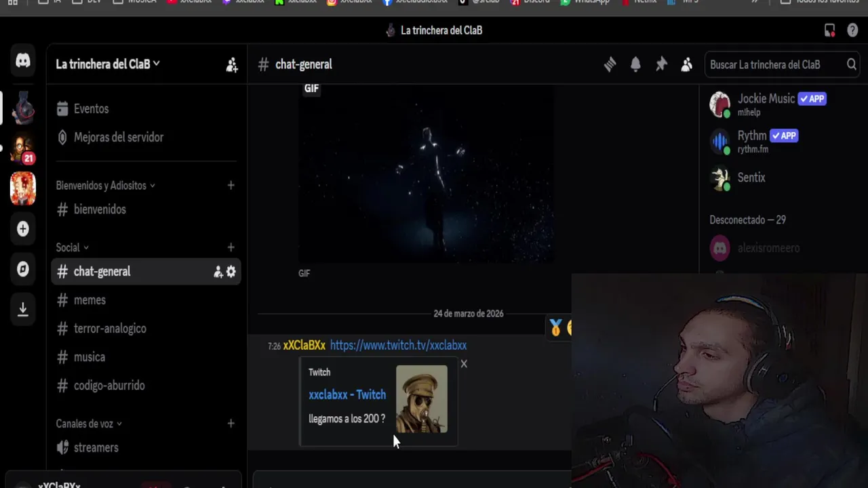This screenshot has height=488, width=868.
Task: Click xXClaBXx username in the message
Action: coord(304,346)
